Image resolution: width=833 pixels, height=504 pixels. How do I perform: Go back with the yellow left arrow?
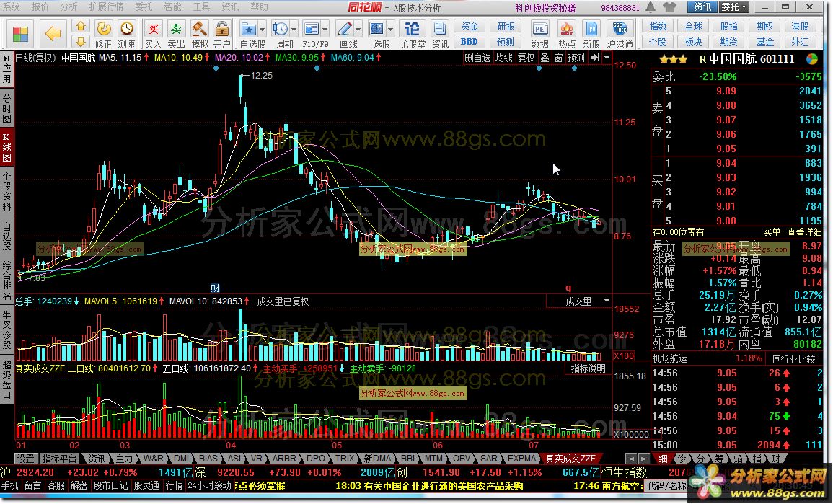[x=53, y=34]
